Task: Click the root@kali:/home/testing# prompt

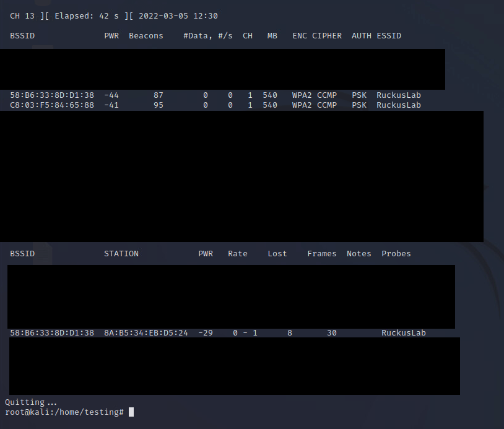Action: [x=64, y=412]
